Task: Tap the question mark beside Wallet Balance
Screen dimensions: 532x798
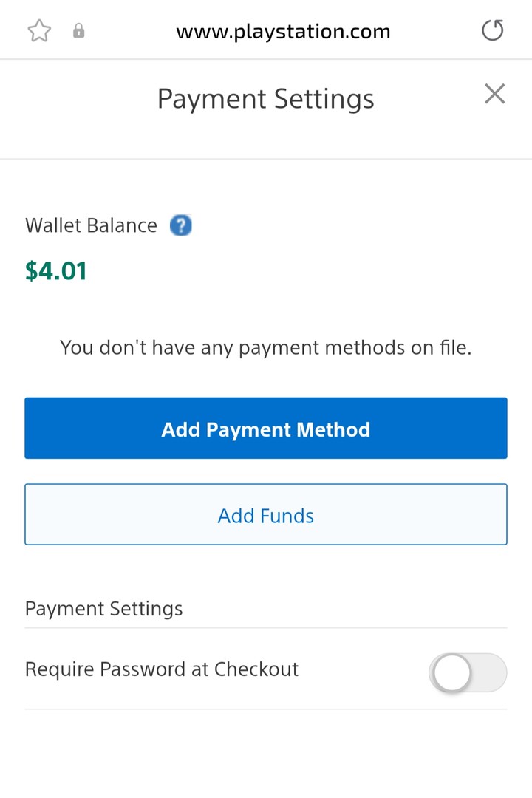Action: (x=181, y=225)
